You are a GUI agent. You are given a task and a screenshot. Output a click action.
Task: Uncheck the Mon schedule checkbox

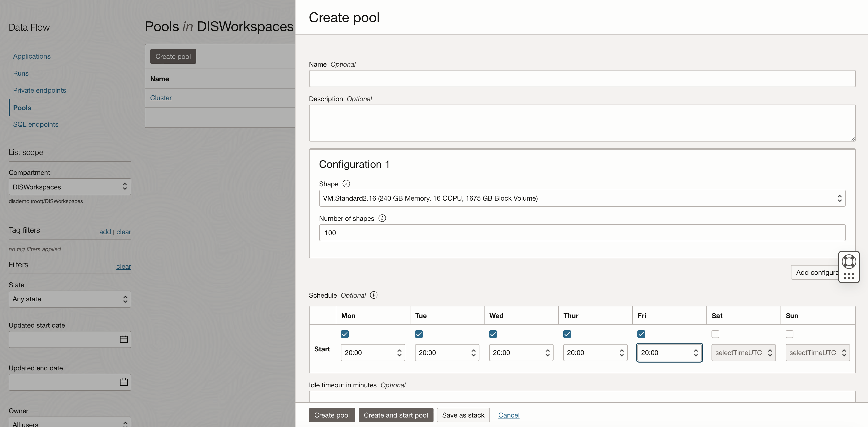tap(345, 334)
